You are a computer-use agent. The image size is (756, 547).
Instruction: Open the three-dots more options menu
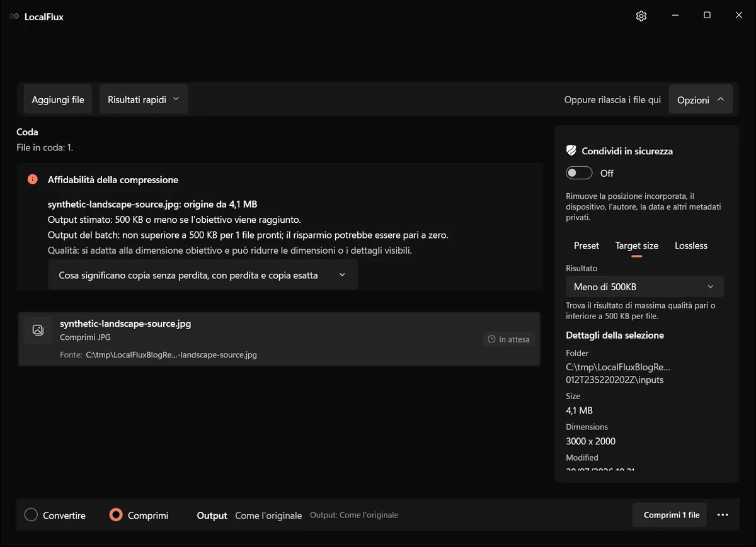click(x=723, y=515)
